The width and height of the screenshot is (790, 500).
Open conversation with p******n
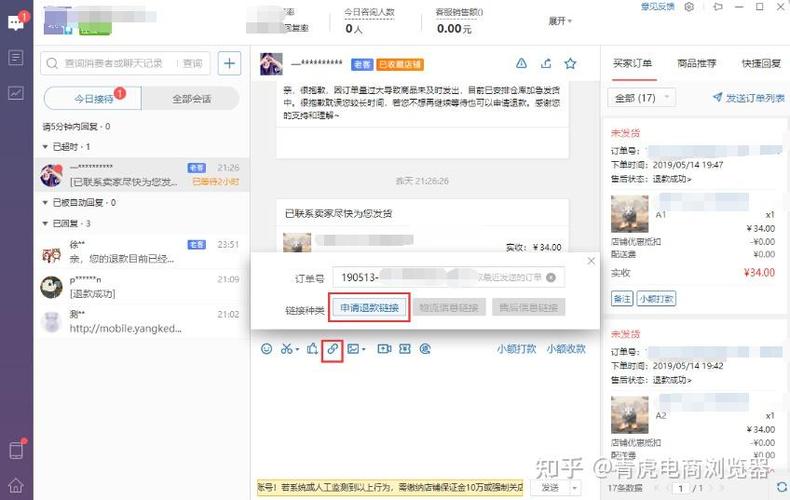tap(142, 286)
